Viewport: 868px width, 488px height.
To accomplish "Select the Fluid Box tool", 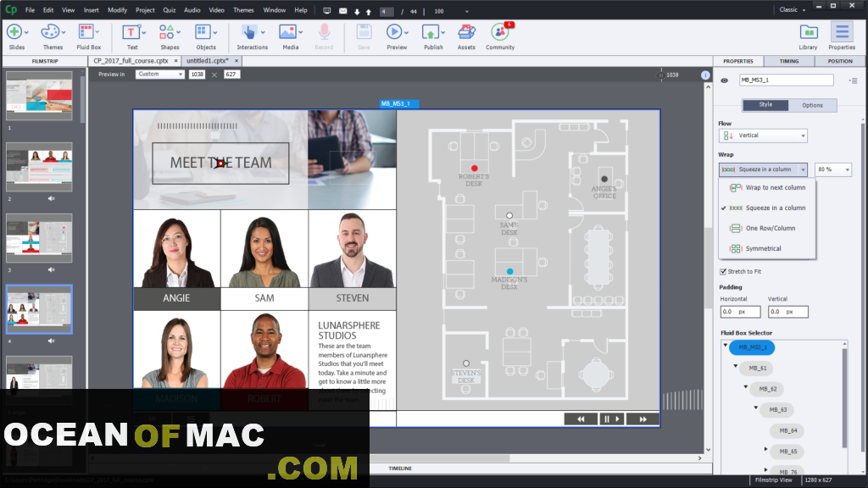I will click(86, 32).
